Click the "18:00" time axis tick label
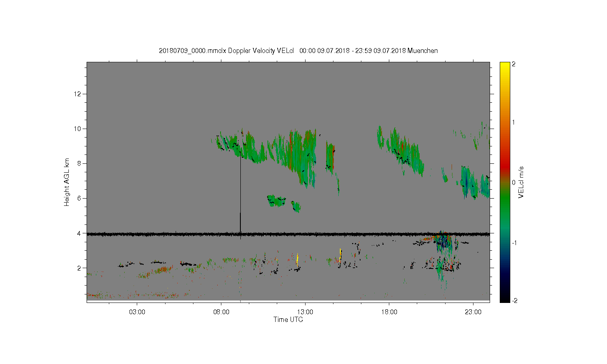Viewport: 607px width, 364px height. 389,312
